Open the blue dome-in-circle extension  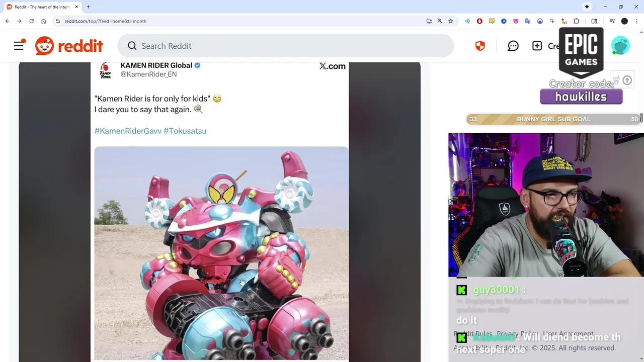tap(540, 21)
